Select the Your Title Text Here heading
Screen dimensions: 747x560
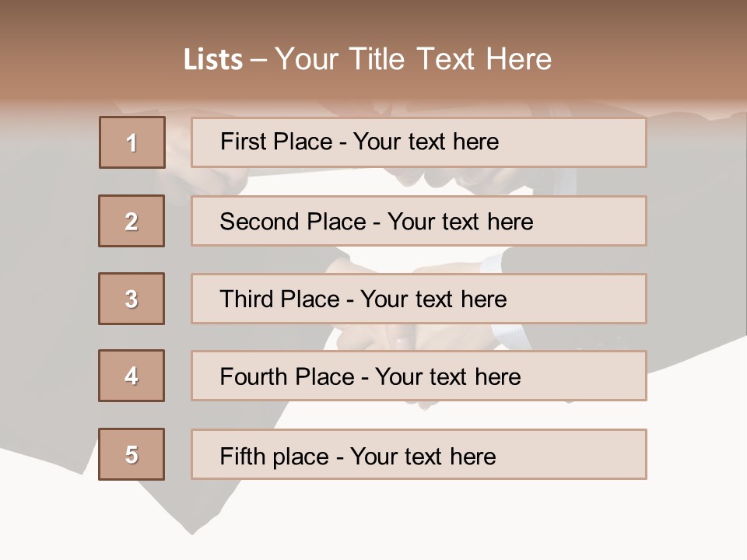tap(412, 59)
